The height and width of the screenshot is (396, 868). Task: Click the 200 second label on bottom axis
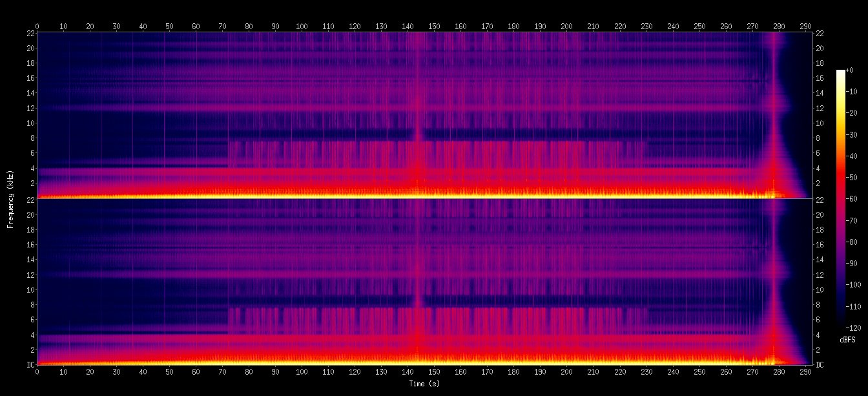click(x=567, y=373)
